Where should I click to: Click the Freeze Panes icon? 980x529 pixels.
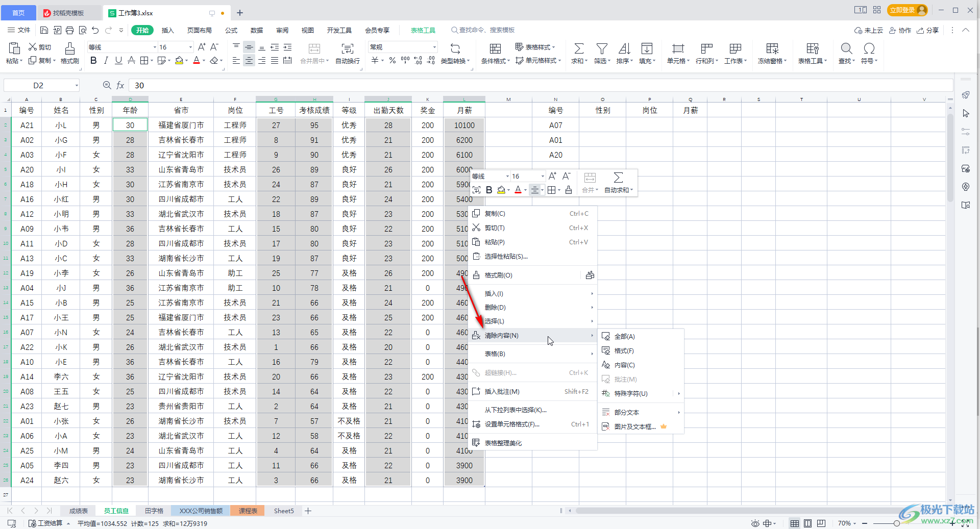coord(772,48)
